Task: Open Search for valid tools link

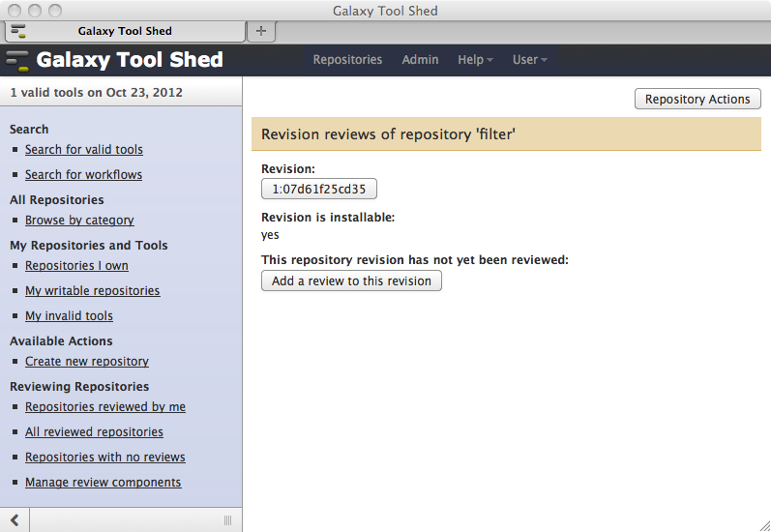Action: click(84, 150)
